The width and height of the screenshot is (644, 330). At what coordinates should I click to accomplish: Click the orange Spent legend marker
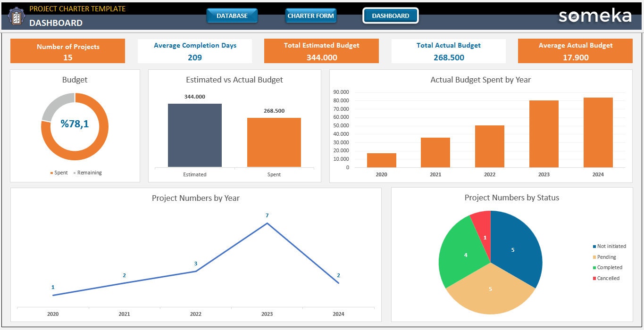(51, 173)
